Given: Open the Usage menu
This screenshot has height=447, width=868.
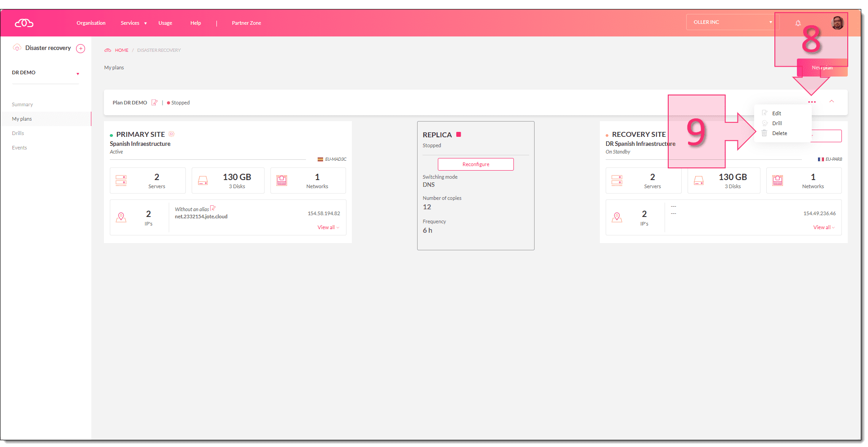Looking at the screenshot, I should click(165, 23).
